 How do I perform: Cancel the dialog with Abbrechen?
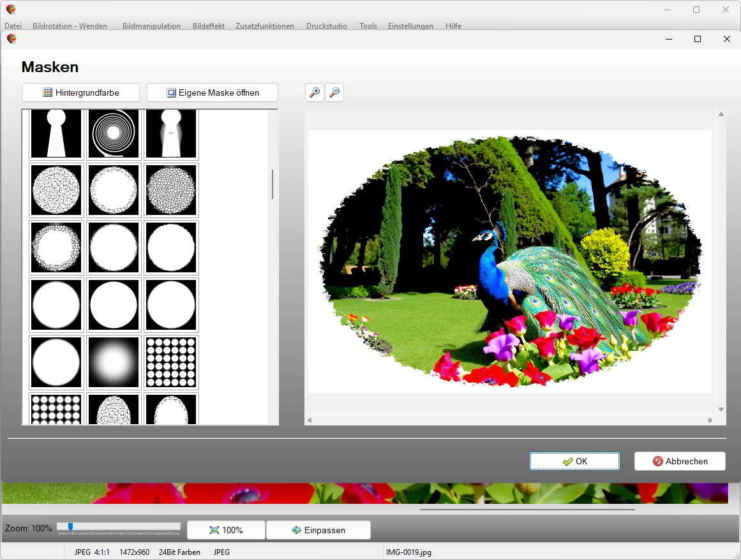680,461
